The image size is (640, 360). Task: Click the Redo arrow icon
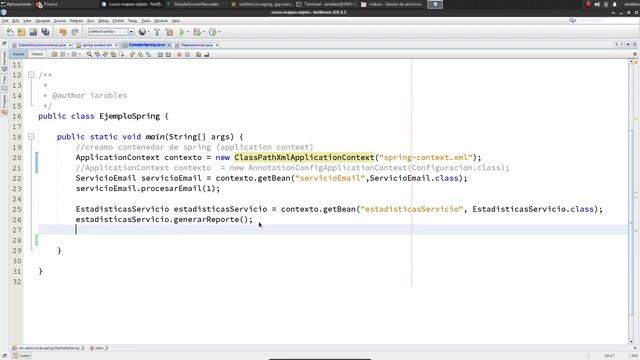tap(75, 32)
